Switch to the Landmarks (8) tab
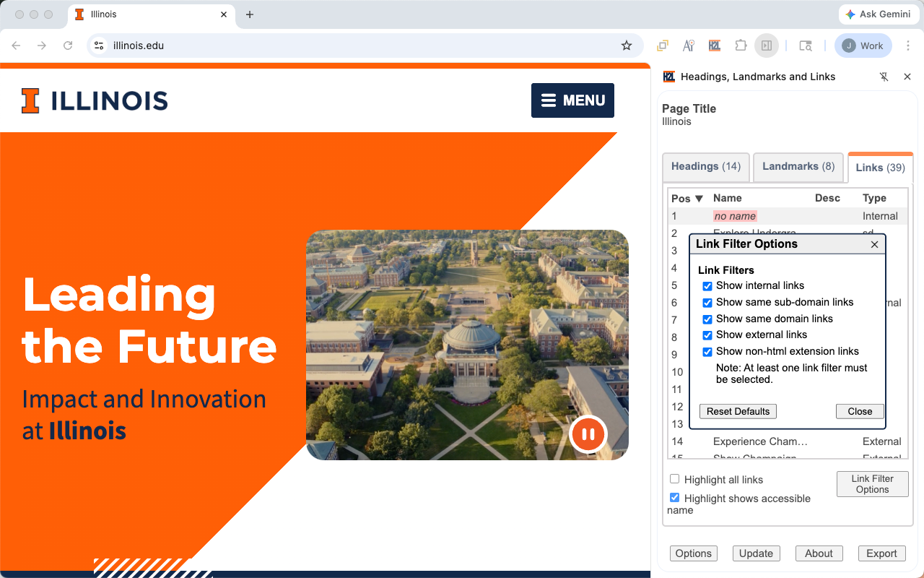 (798, 167)
